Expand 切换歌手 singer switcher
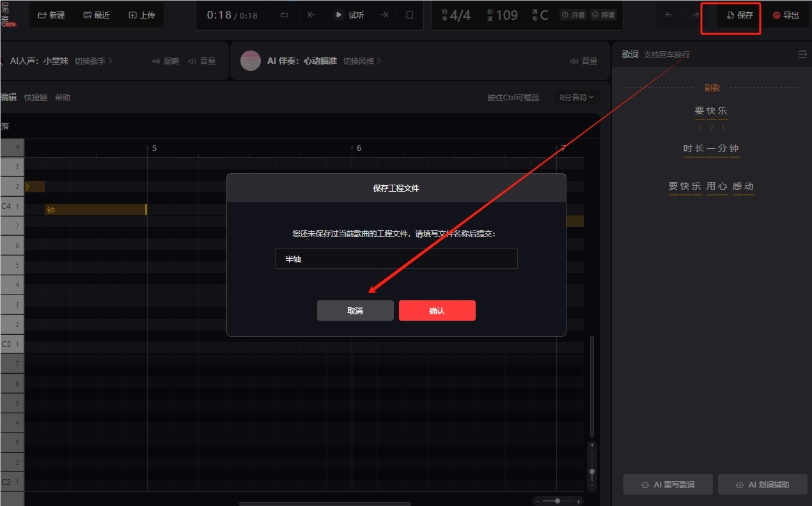This screenshot has width=812, height=506. point(93,61)
